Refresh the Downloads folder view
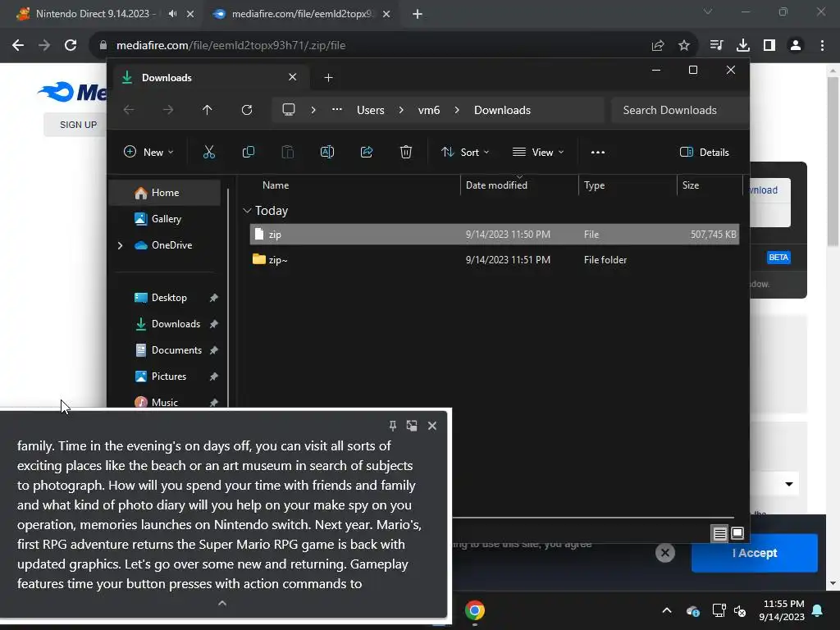 [246, 110]
